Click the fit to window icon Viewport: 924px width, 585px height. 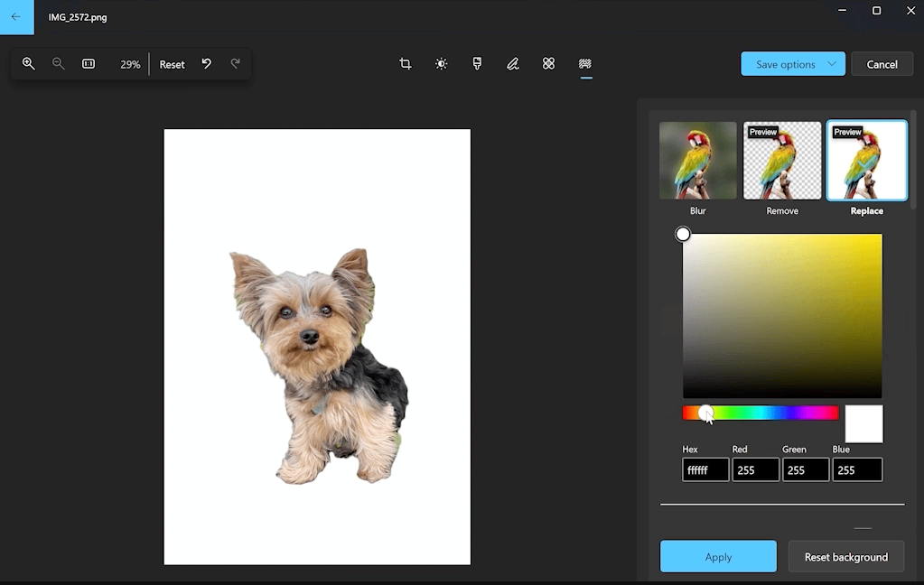pyautogui.click(x=89, y=64)
